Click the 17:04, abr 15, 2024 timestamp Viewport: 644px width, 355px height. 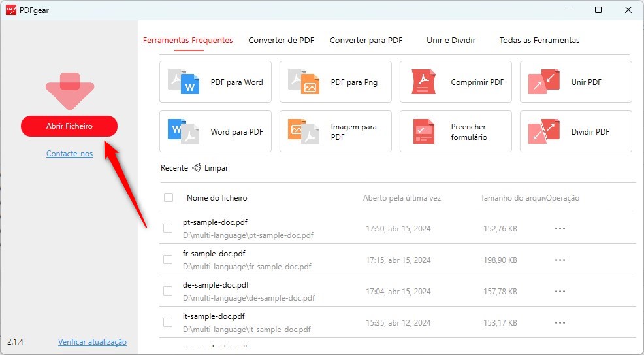398,292
